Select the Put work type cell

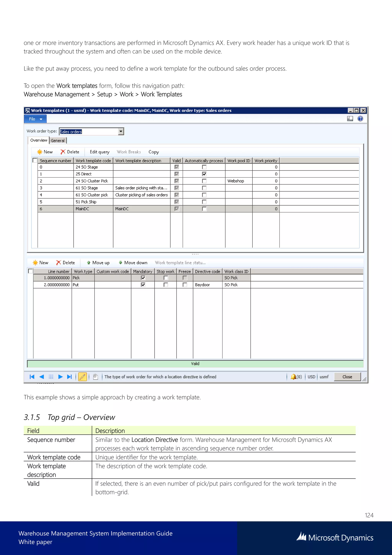coord(83,285)
